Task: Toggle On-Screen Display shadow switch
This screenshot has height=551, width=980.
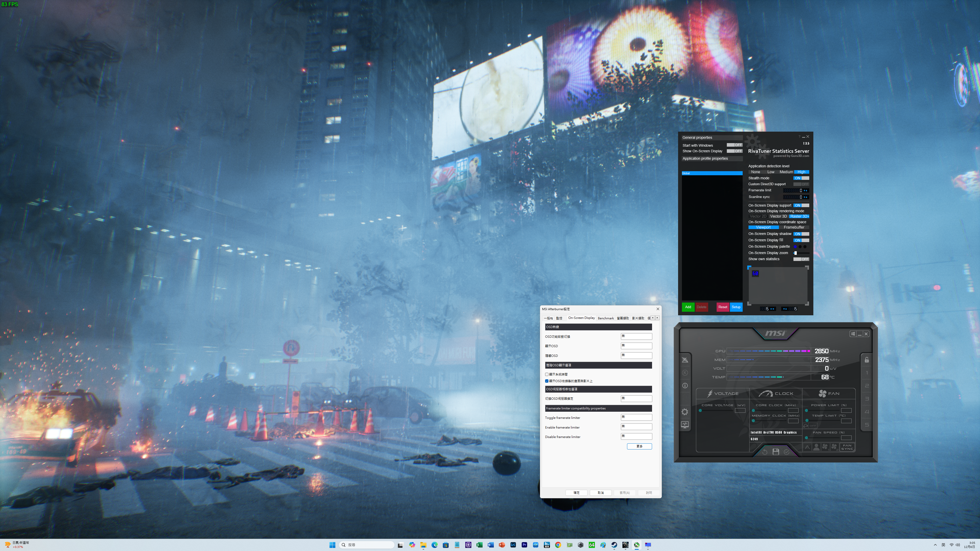Action: [x=801, y=234]
